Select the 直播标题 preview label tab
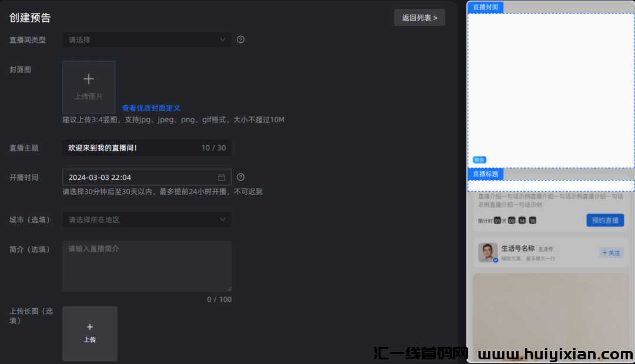This screenshot has height=364, width=635. pos(486,173)
